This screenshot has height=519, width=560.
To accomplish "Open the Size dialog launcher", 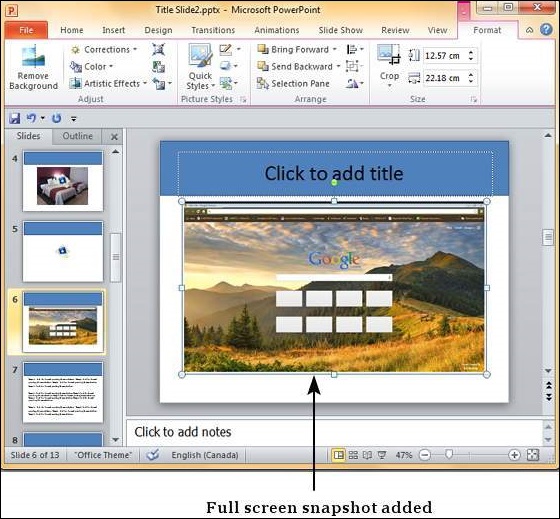I will [x=474, y=100].
